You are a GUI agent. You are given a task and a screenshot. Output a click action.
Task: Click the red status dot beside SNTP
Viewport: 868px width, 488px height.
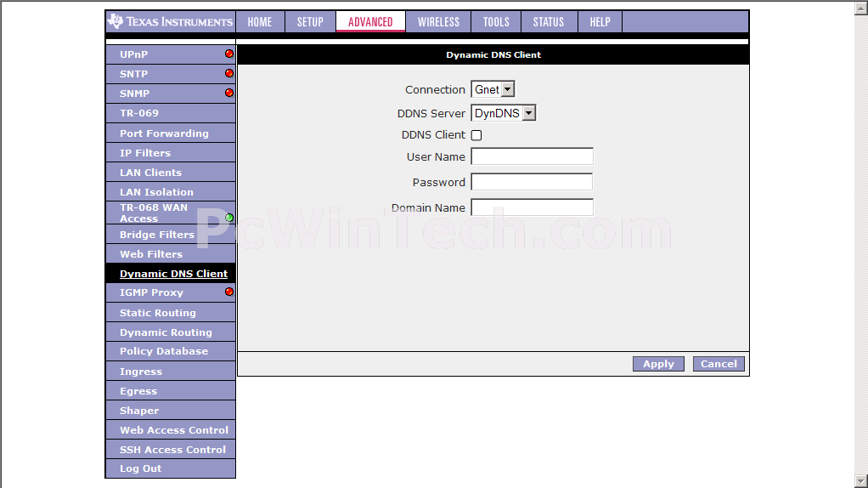pos(229,73)
